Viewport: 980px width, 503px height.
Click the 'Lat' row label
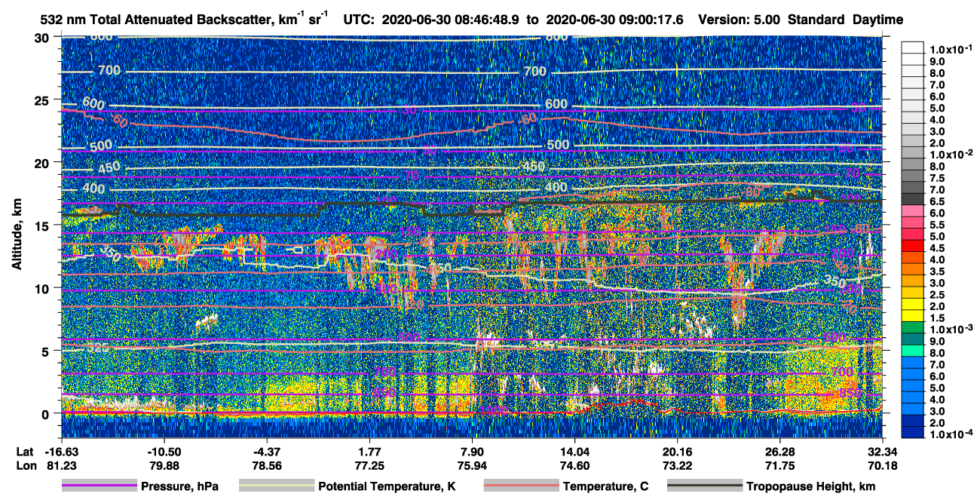point(25,452)
